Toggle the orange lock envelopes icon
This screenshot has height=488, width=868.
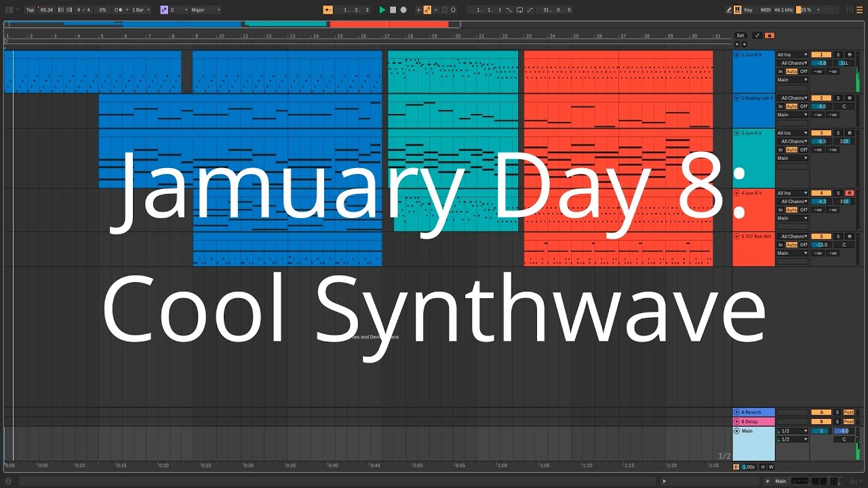click(x=769, y=35)
